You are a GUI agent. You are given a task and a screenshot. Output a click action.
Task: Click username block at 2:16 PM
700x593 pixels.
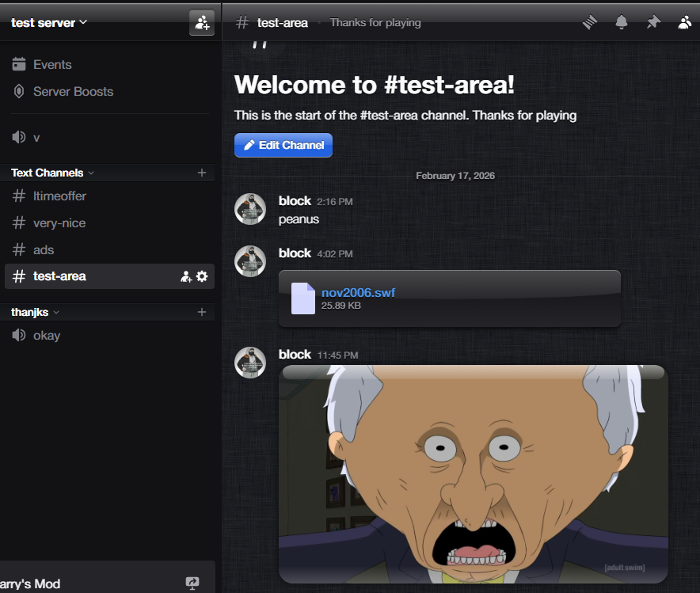[x=295, y=201]
